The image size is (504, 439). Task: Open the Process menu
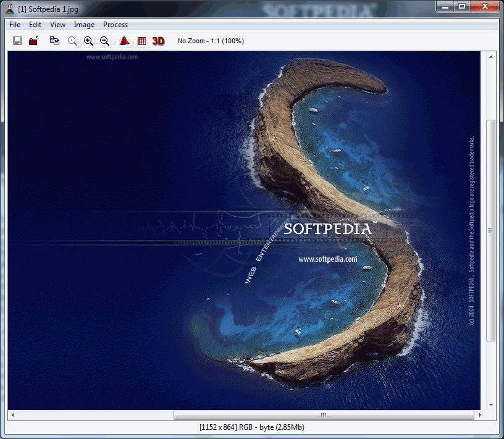pyautogui.click(x=115, y=25)
